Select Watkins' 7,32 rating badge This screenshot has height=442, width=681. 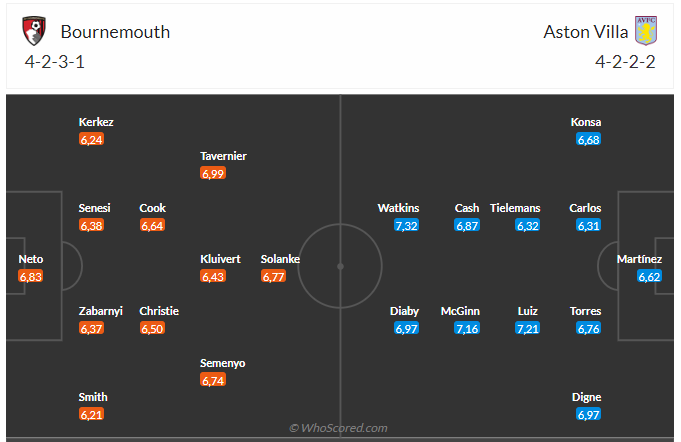[x=406, y=225]
